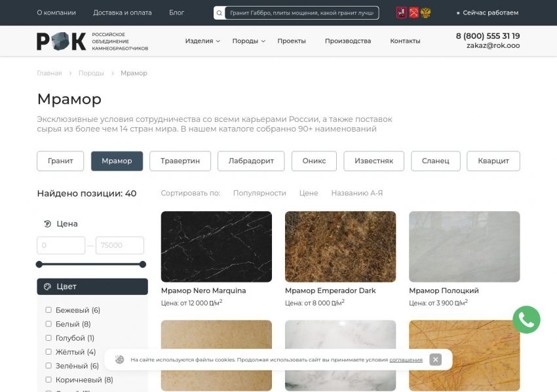
Task: Click the price text от 12 000
Action: [x=191, y=303]
